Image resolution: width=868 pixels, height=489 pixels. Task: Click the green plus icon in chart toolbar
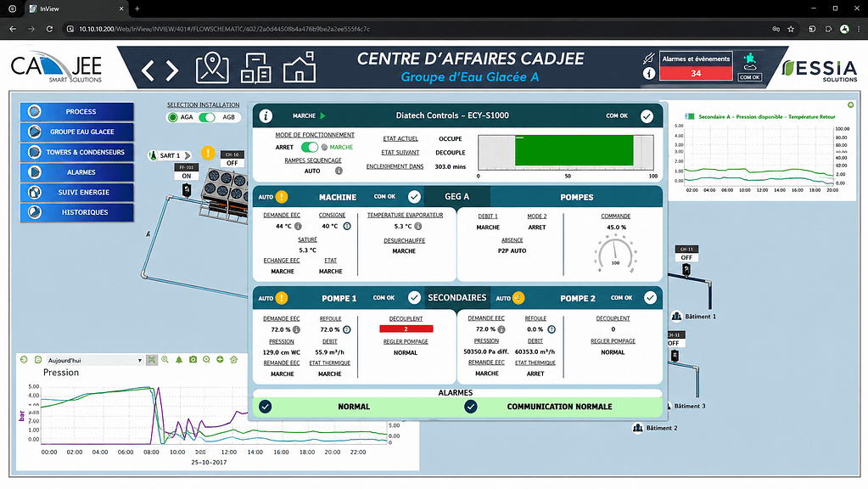coord(220,360)
